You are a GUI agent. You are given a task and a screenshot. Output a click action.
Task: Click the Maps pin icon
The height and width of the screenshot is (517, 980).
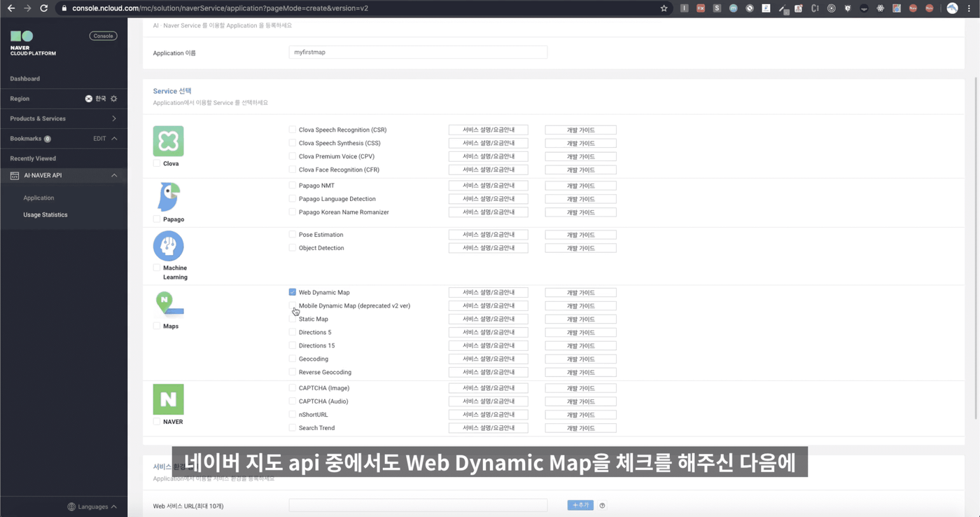168,303
